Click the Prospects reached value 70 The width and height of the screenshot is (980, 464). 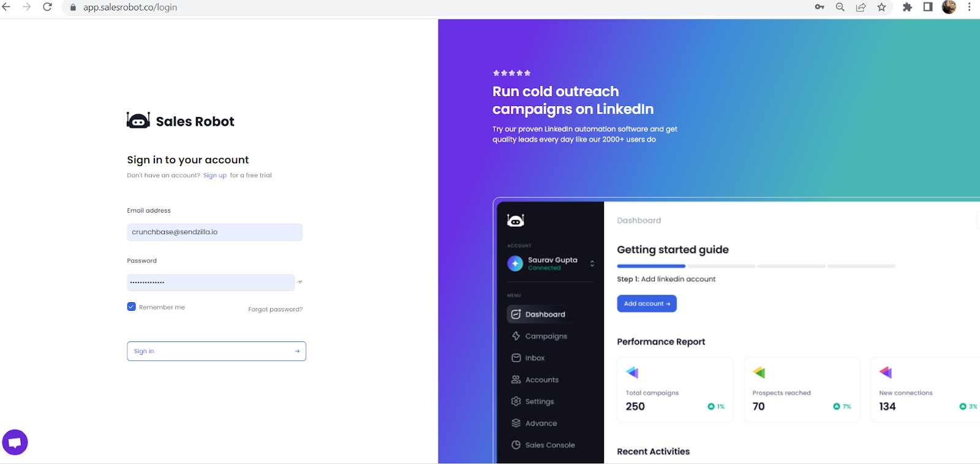click(x=758, y=406)
